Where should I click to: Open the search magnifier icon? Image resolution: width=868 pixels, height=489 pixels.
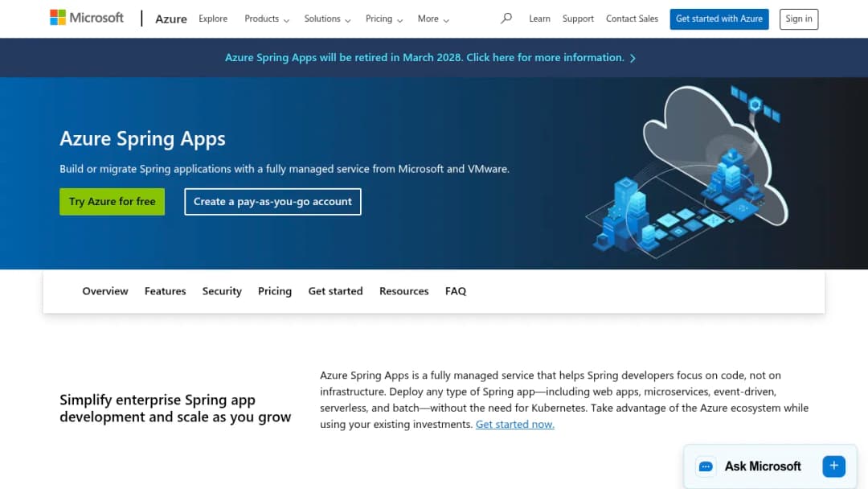[506, 18]
